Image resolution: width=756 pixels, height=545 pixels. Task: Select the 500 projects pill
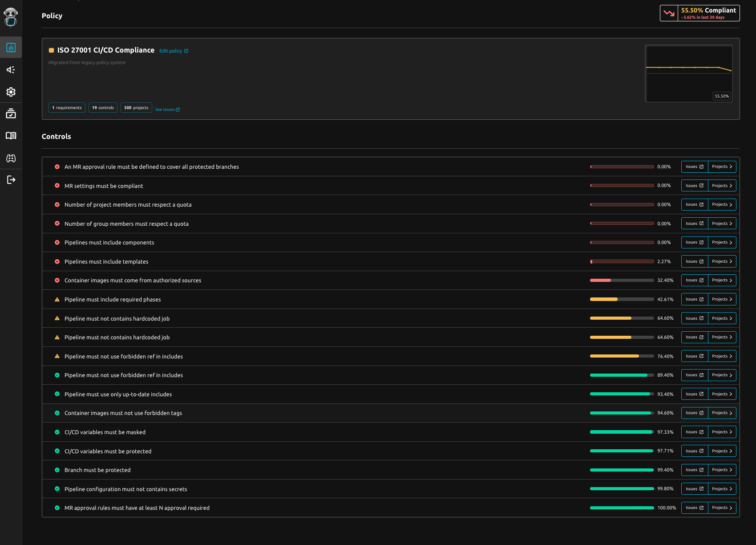tap(136, 107)
